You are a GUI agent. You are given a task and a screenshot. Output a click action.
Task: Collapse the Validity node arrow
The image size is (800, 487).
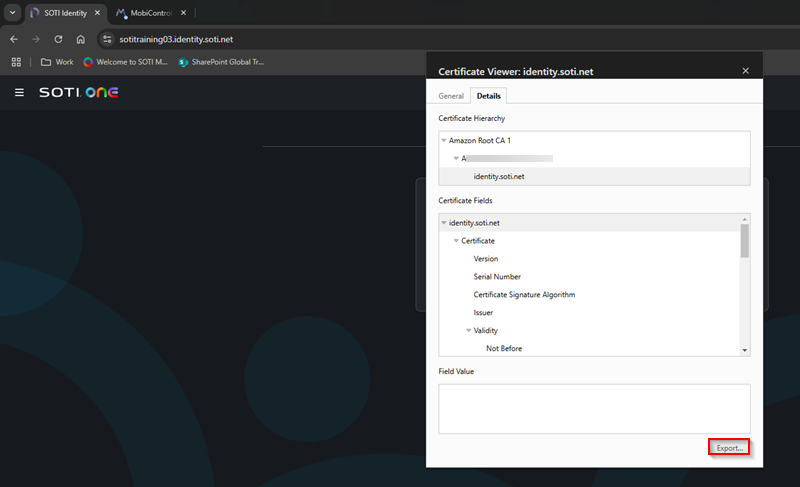(468, 330)
